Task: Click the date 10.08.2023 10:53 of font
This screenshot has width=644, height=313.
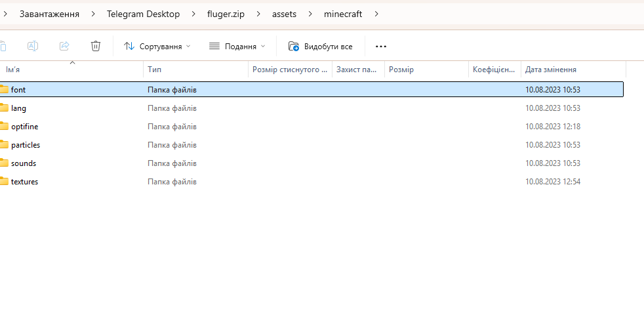Action: 553,89
